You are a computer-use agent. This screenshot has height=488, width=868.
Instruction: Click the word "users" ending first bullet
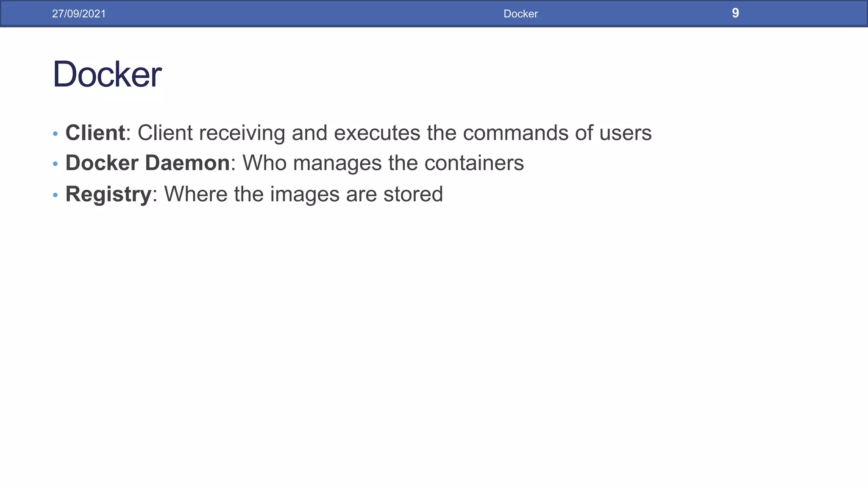coord(625,133)
